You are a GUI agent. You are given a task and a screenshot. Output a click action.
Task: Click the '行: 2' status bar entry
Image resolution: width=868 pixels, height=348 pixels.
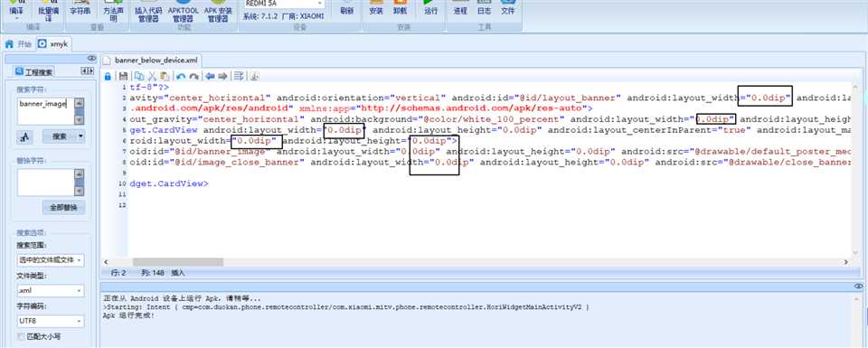click(118, 273)
